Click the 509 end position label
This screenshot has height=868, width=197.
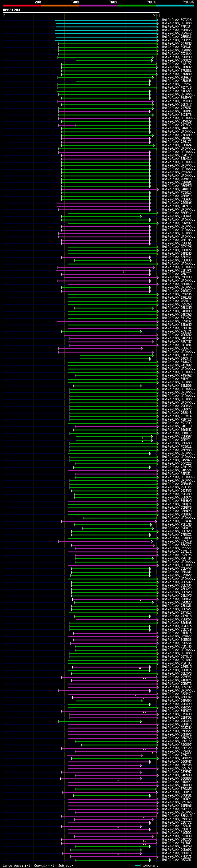tap(155, 15)
